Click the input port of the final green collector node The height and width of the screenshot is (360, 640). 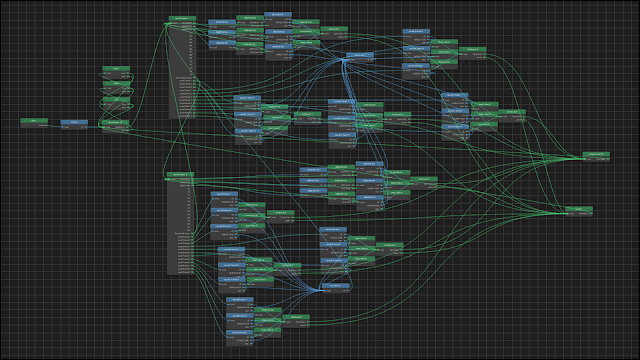pyautogui.click(x=584, y=159)
